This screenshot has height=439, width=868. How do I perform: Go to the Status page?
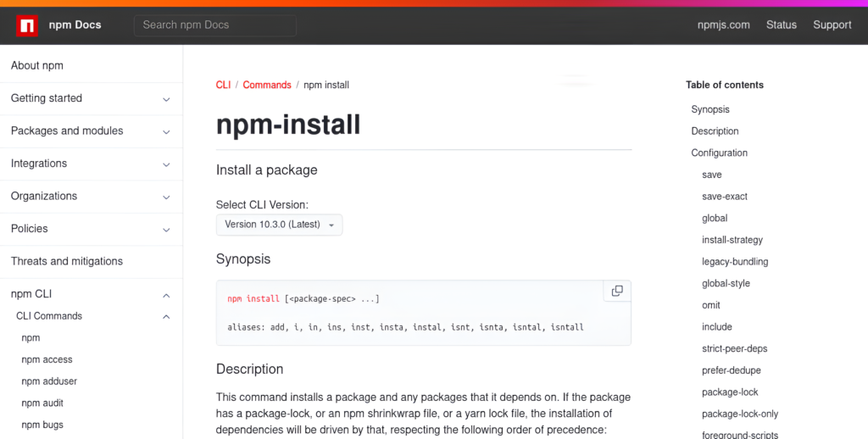point(781,25)
